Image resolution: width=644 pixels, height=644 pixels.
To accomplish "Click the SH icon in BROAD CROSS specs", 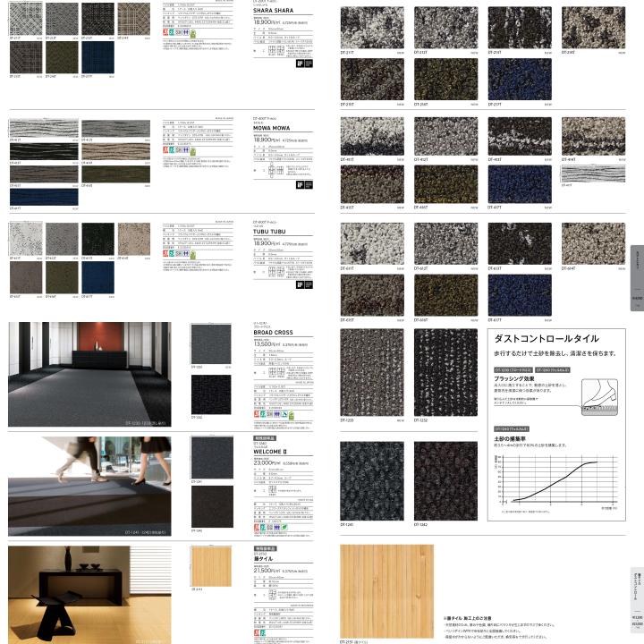I will point(270,414).
